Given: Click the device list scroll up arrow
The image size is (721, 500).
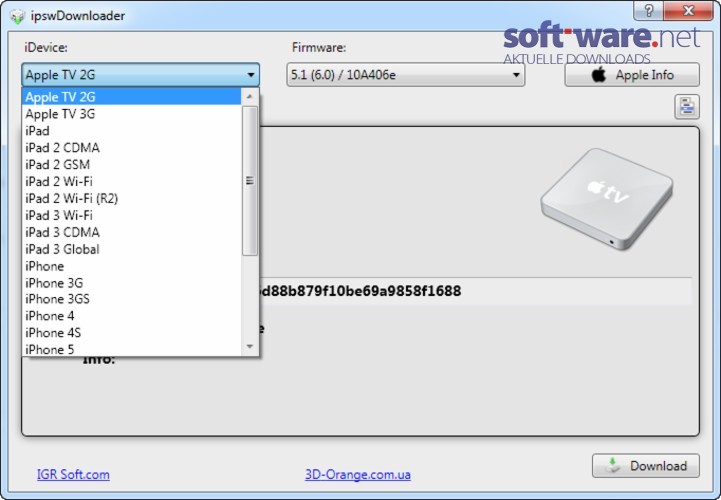Looking at the screenshot, I should (250, 96).
